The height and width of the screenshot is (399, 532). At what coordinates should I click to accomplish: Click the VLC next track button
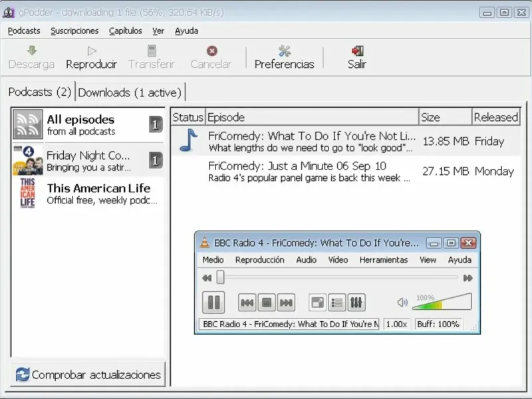tap(286, 303)
